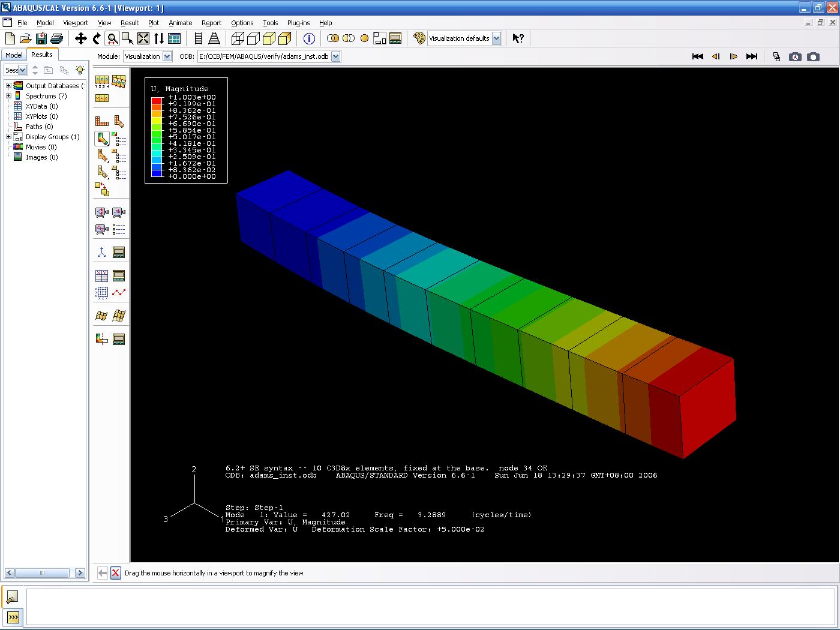Replace selected display group icon

point(333,39)
